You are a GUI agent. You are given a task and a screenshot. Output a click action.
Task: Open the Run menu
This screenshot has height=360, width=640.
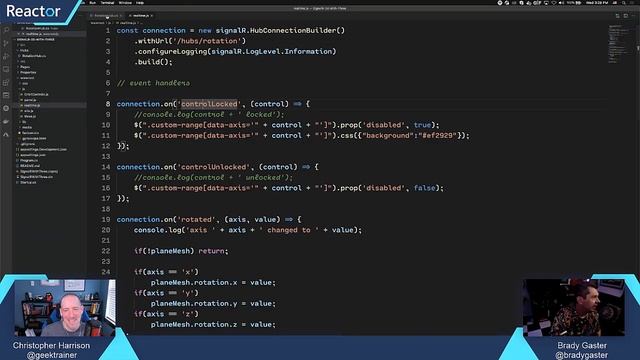[x=93, y=2]
